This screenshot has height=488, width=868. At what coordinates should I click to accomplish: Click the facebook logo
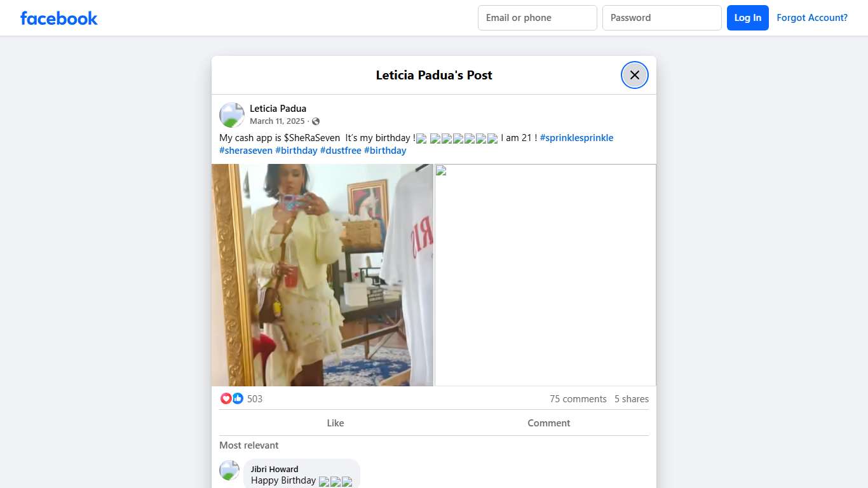(x=58, y=18)
